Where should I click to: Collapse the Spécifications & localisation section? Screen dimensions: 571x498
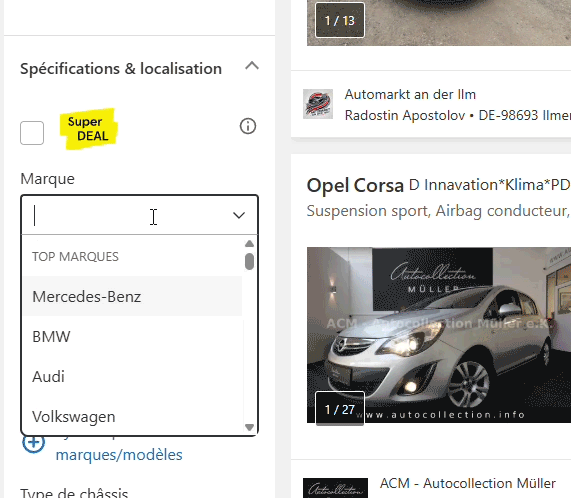252,66
